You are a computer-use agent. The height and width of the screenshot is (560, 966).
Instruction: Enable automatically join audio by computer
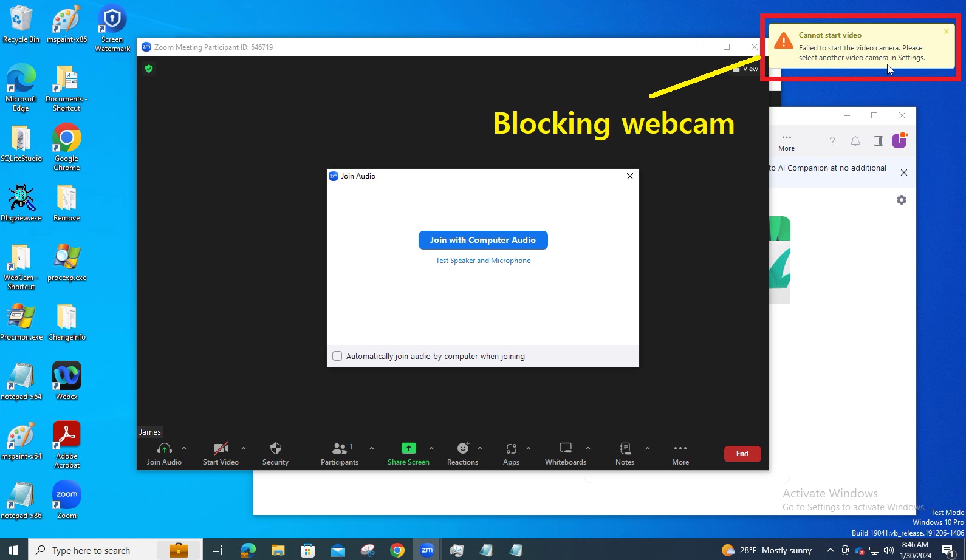tap(337, 356)
